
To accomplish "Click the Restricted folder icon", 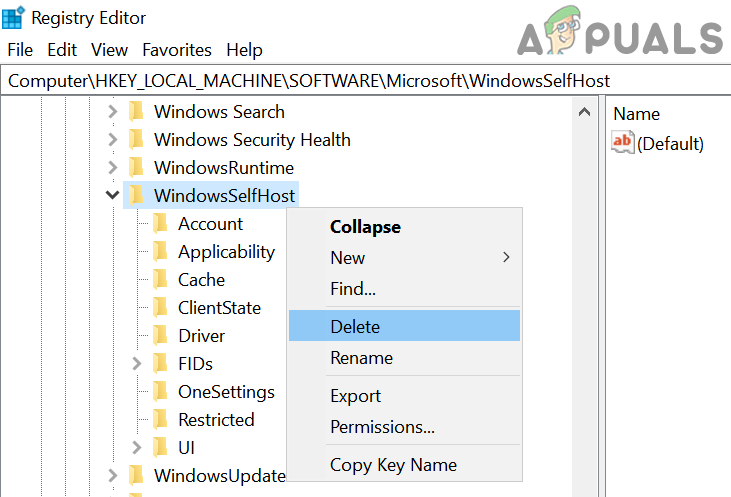I will point(160,420).
